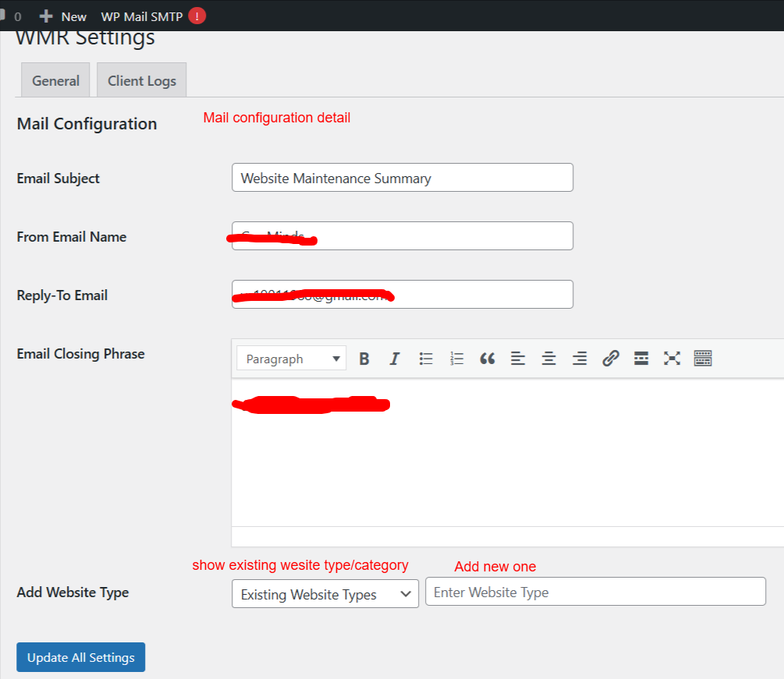
Task: Open the comments bubble in admin bar
Action: click(x=2, y=16)
